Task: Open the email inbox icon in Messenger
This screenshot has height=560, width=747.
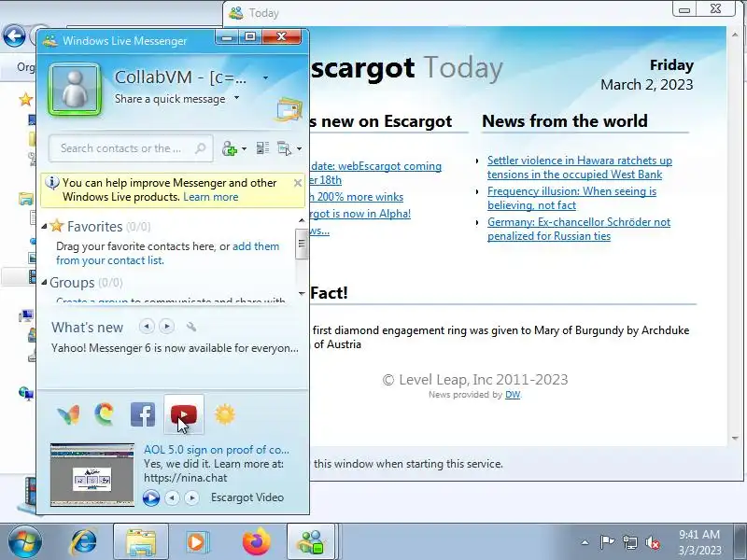Action: point(289,109)
